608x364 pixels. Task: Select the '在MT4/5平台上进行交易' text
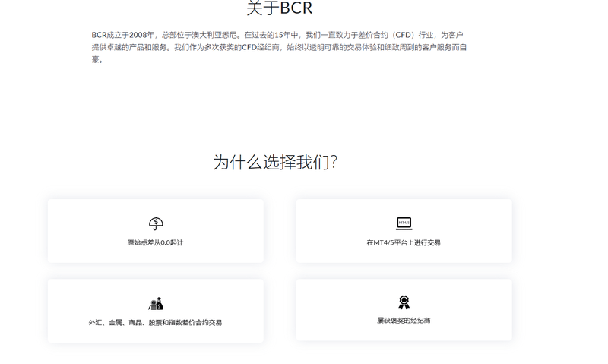(x=404, y=242)
